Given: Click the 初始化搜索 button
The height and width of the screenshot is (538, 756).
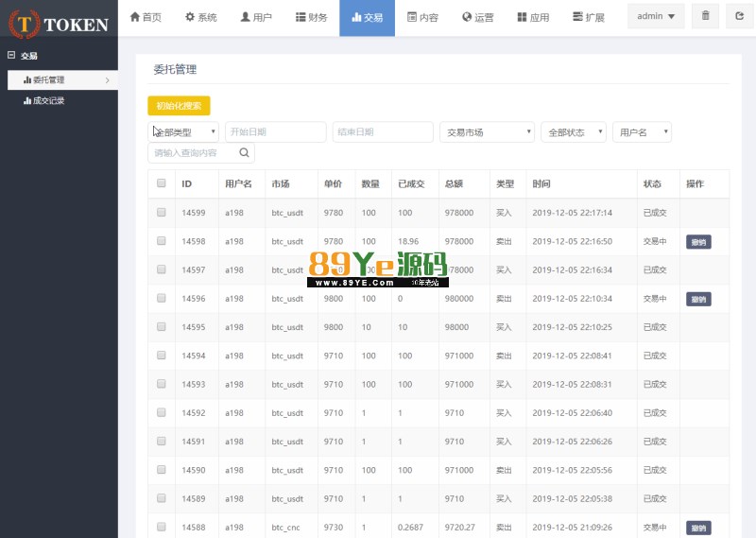Looking at the screenshot, I should tap(179, 106).
